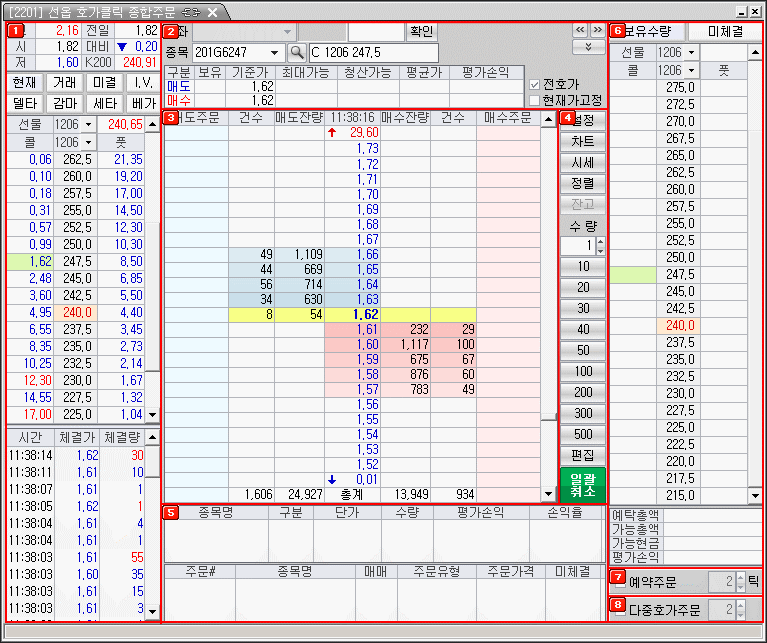Screen dimensions: 767x643
Task: Click the blue down arrow at 0.01
Action: click(x=332, y=479)
